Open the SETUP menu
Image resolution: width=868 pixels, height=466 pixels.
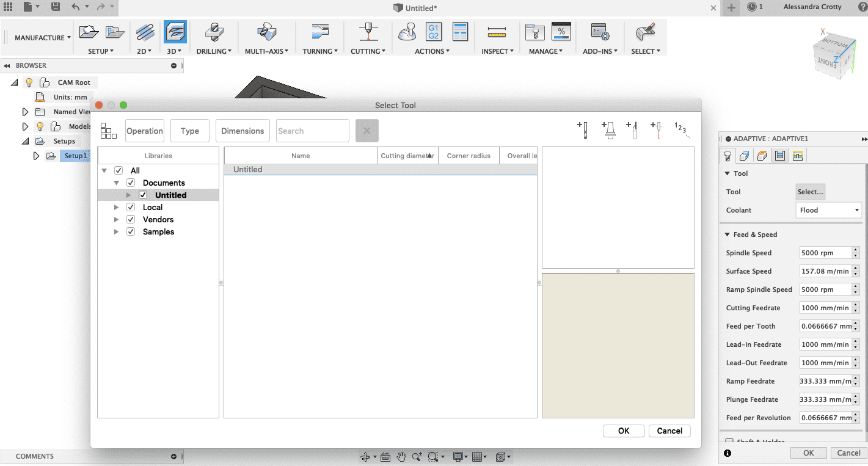pos(101,51)
